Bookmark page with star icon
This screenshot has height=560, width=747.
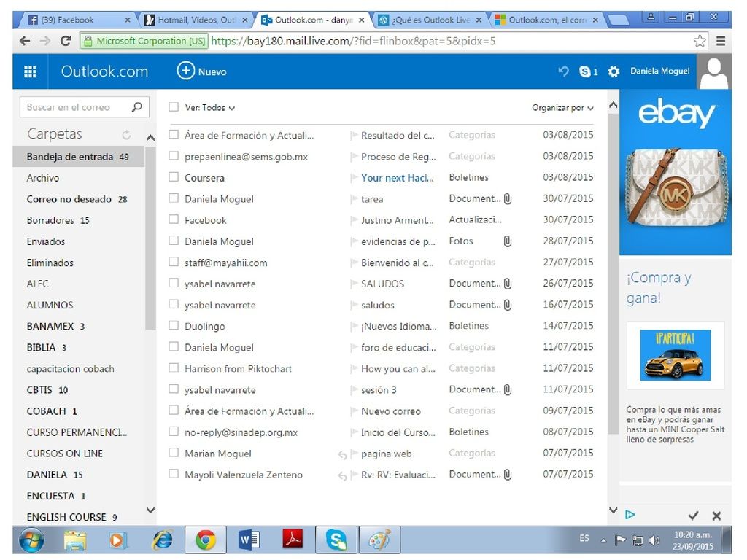click(x=700, y=41)
